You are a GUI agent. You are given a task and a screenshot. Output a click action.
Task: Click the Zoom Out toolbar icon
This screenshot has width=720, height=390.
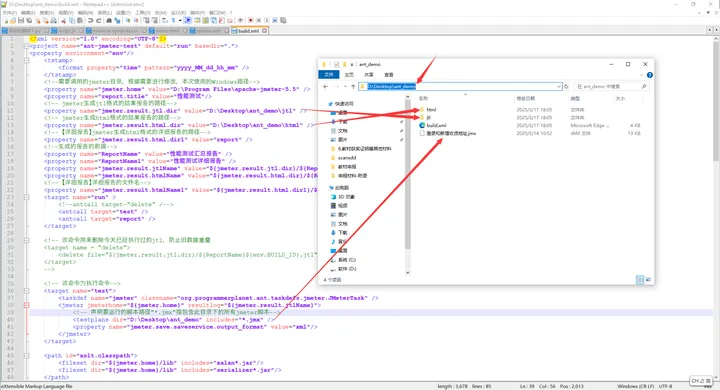coord(136,21)
